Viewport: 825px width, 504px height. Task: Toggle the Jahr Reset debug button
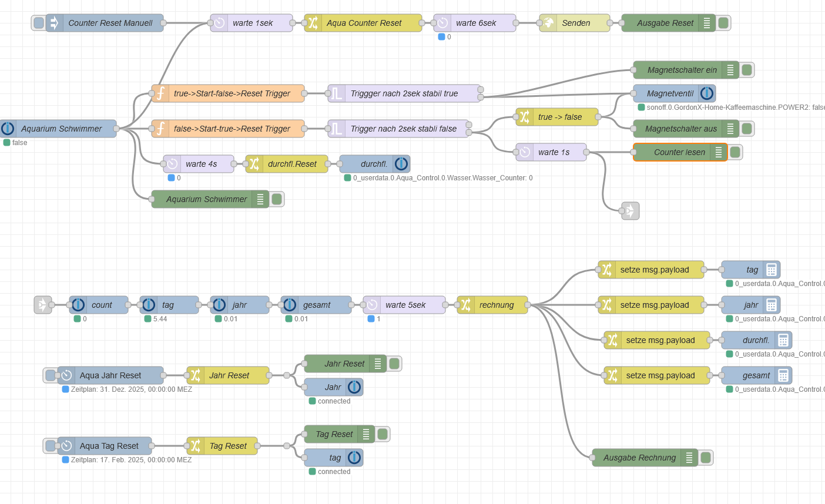coord(394,364)
